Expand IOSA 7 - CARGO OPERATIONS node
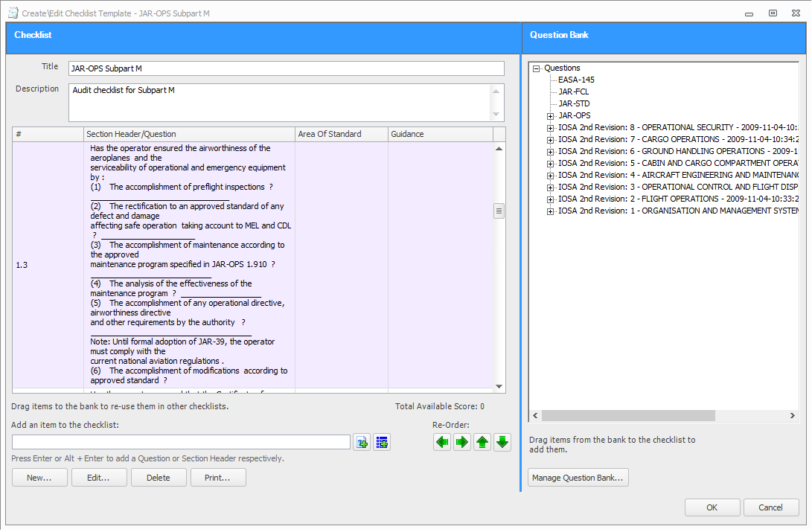The image size is (812, 532). [550, 140]
